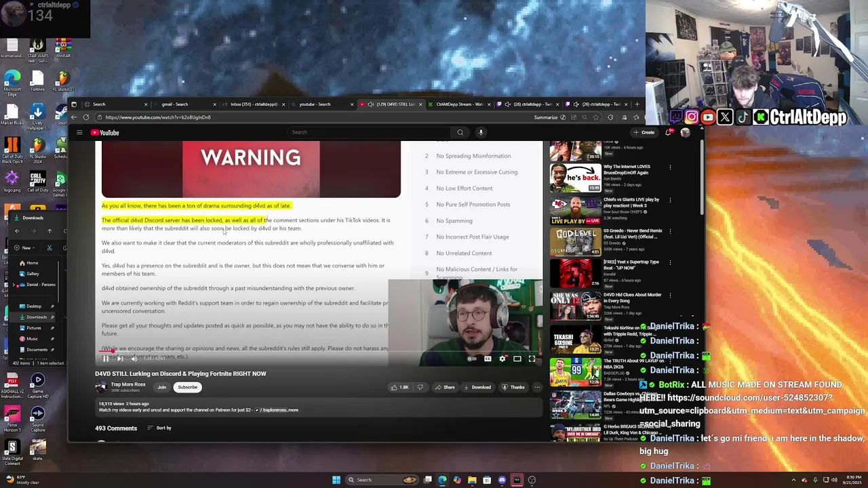Image resolution: width=868 pixels, height=488 pixels.
Task: Download the video
Action: [x=477, y=387]
